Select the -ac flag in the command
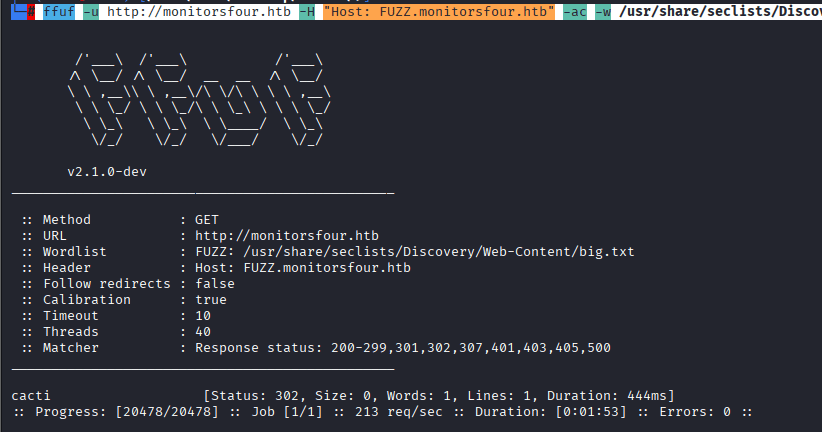The width and height of the screenshot is (822, 432). (576, 10)
